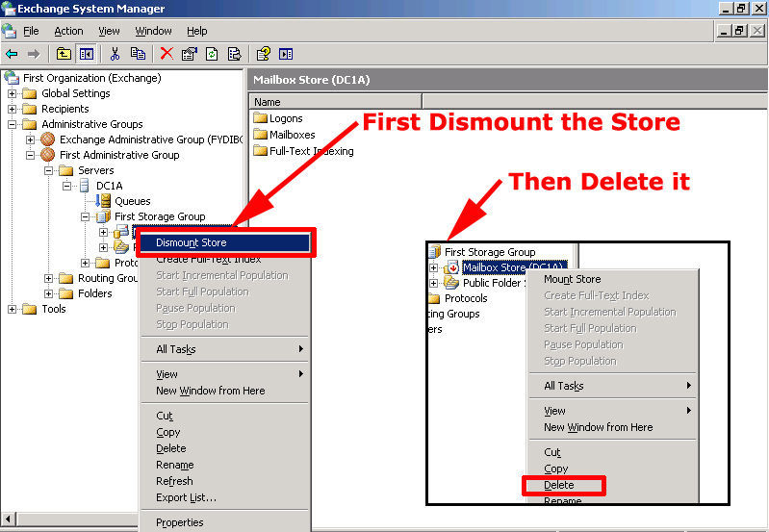Click the Back arrow toolbar icon
The width and height of the screenshot is (769, 532).
tap(12, 54)
